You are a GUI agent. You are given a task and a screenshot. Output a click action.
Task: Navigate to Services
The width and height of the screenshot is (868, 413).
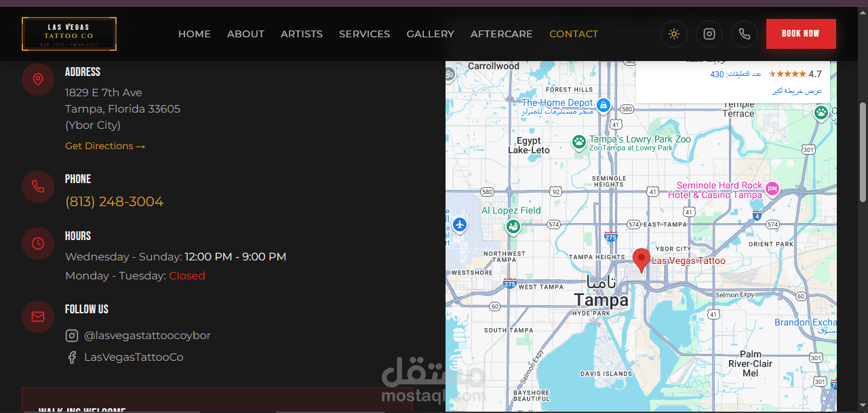click(x=365, y=34)
